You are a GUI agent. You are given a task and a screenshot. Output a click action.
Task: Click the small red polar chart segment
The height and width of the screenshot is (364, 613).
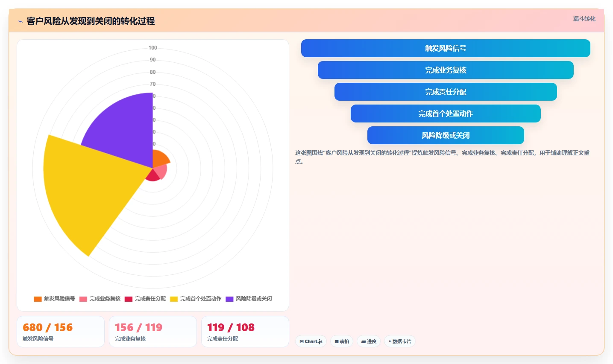pos(153,175)
